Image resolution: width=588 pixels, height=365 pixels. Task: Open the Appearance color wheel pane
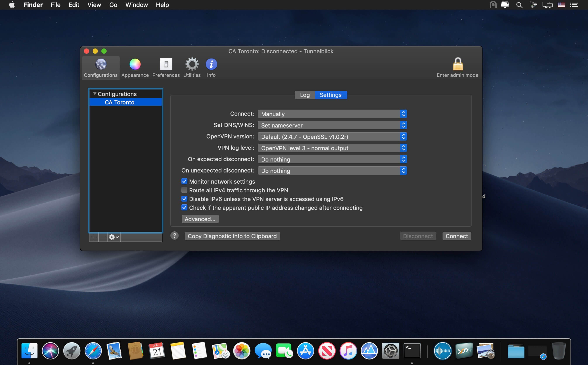[135, 68]
